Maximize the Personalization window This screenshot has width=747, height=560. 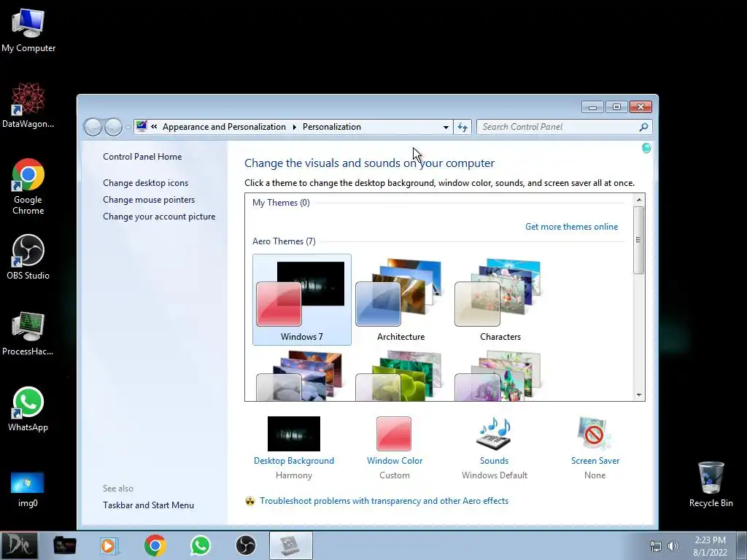pos(616,107)
